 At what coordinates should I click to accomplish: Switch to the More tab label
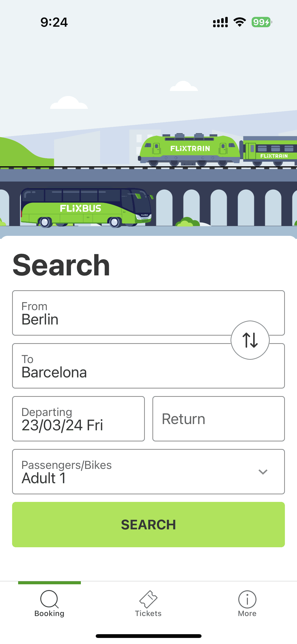pos(247,614)
